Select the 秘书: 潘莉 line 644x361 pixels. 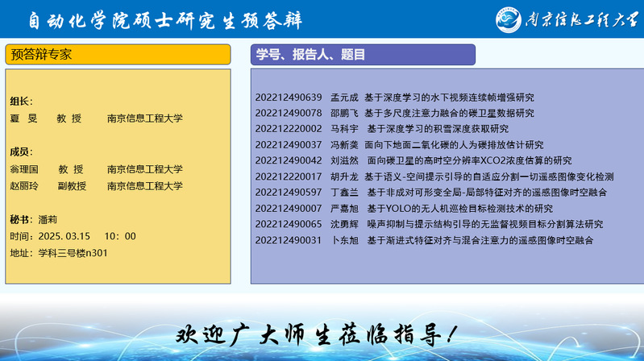click(34, 220)
